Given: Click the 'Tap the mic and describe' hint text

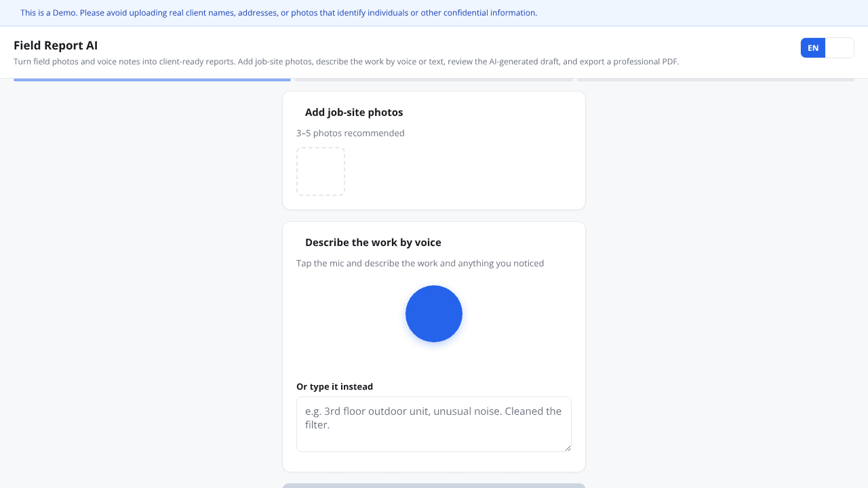Looking at the screenshot, I should (420, 263).
